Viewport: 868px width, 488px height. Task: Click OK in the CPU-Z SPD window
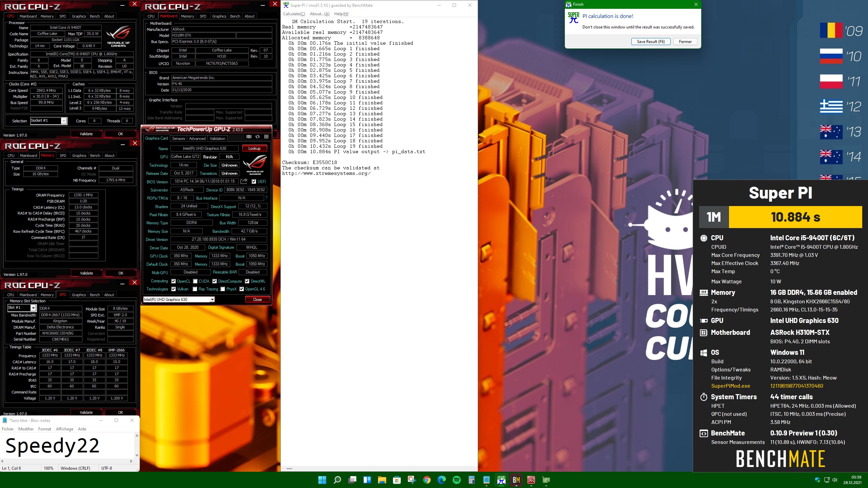coord(121,412)
